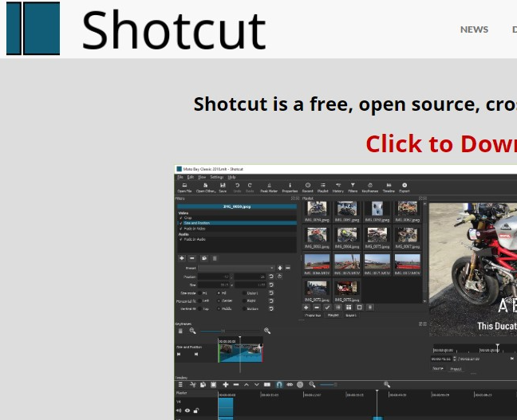Image resolution: width=517 pixels, height=420 pixels.
Task: Click the Timeline toolbar icon
Action: (x=389, y=187)
